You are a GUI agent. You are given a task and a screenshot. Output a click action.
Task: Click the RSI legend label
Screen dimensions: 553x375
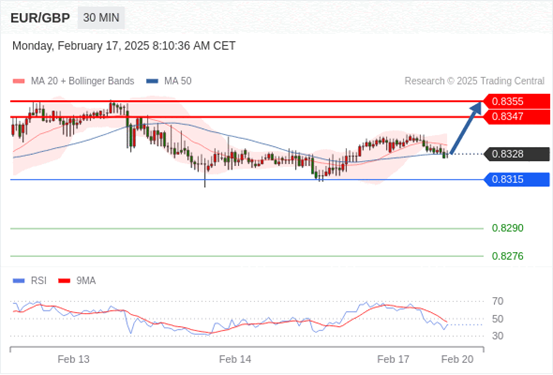pos(38,281)
